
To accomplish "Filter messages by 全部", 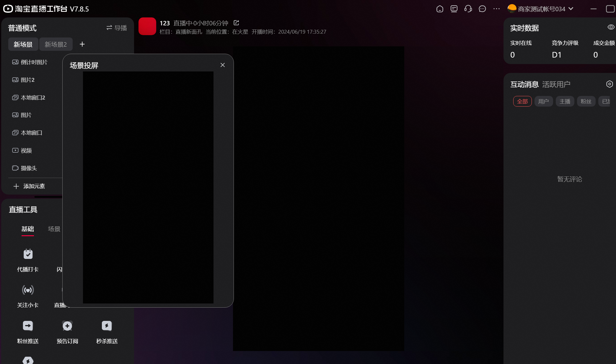I will click(x=522, y=102).
